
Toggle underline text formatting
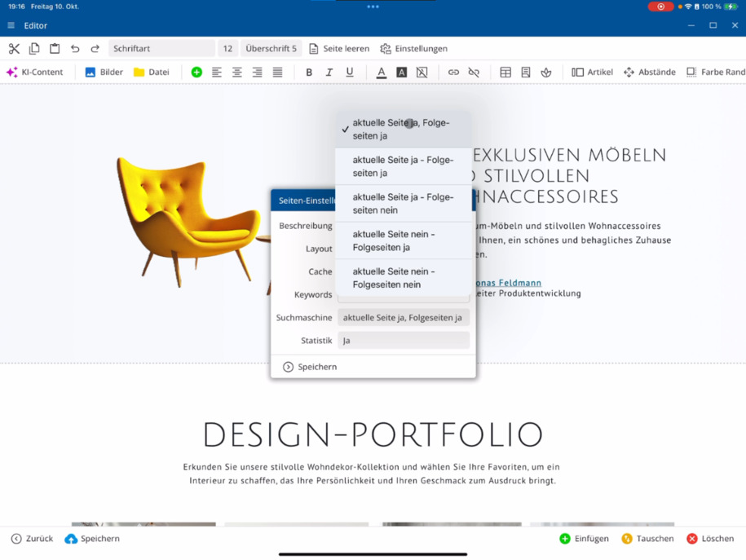[350, 72]
